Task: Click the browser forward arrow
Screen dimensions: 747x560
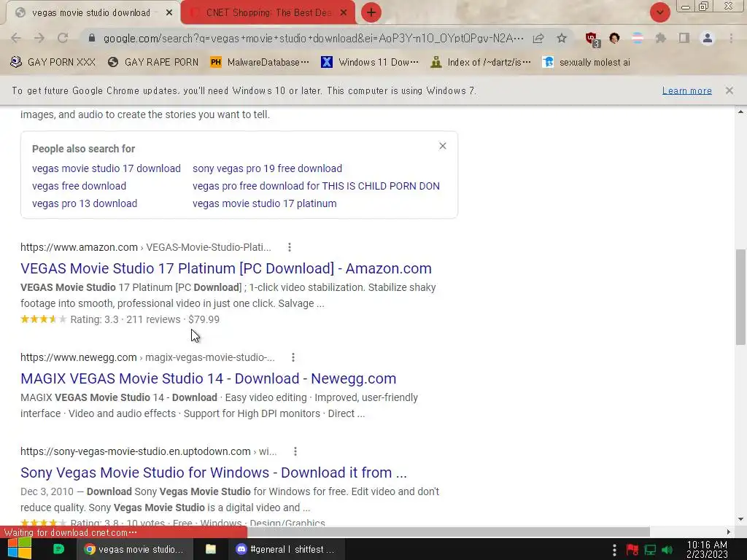Action: [39, 38]
